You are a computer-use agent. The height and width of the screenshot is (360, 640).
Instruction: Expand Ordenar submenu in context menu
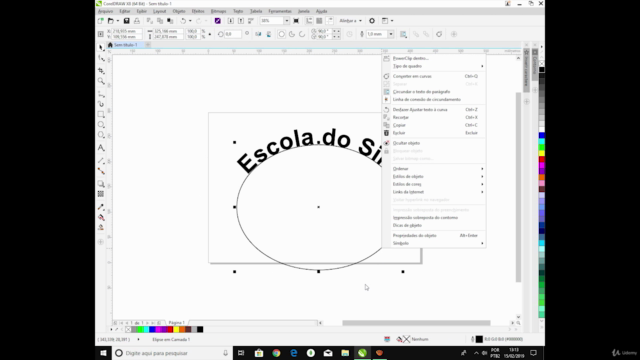click(x=434, y=169)
